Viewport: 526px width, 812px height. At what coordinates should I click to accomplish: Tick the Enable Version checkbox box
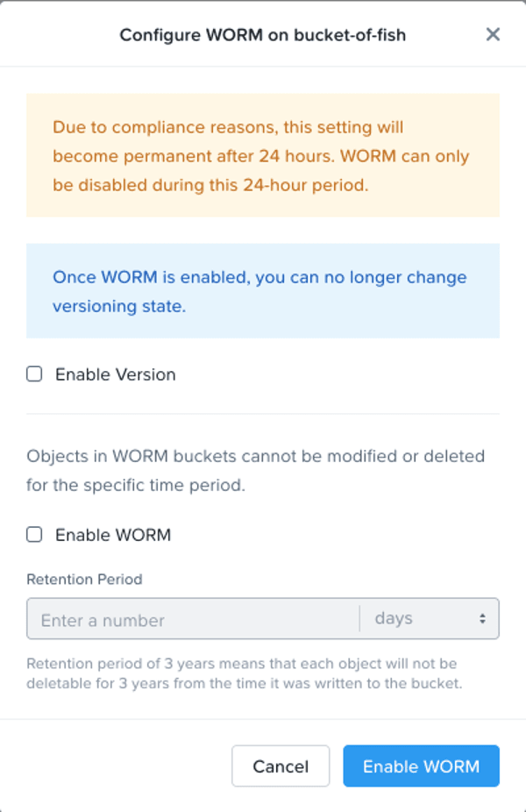34,374
